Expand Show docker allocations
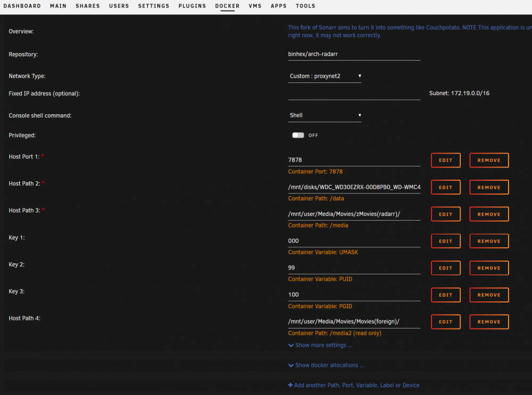The height and width of the screenshot is (395, 532). 326,365
